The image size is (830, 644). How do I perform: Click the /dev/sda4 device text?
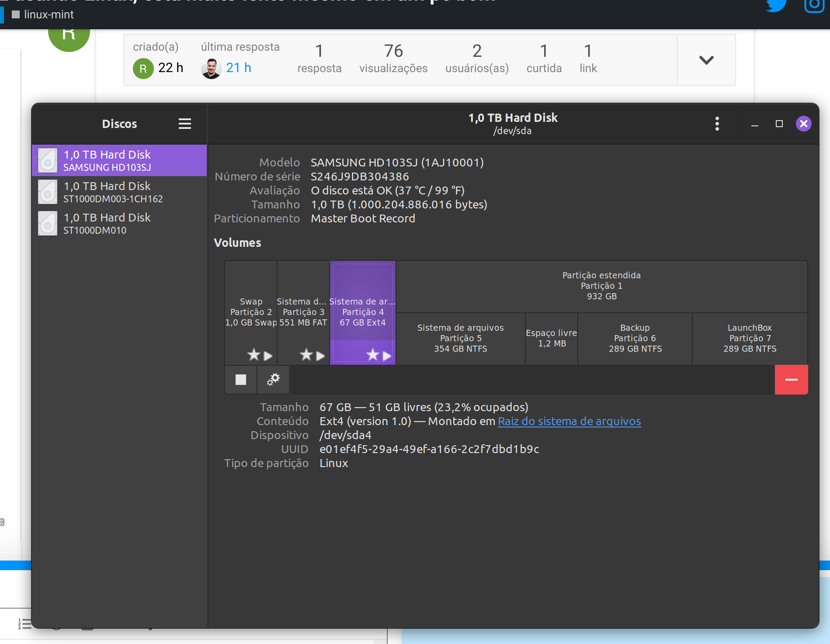click(x=345, y=435)
